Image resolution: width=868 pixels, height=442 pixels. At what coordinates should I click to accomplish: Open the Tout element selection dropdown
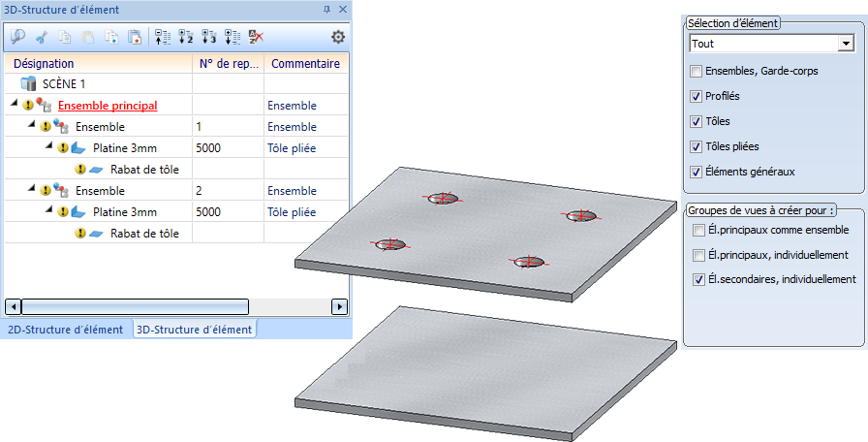(846, 44)
